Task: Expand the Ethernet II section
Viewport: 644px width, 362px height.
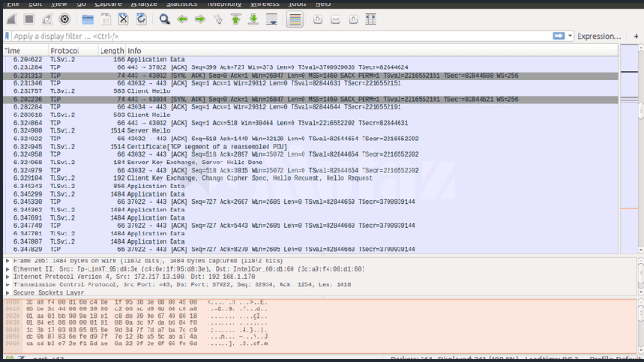Action: 7,269
